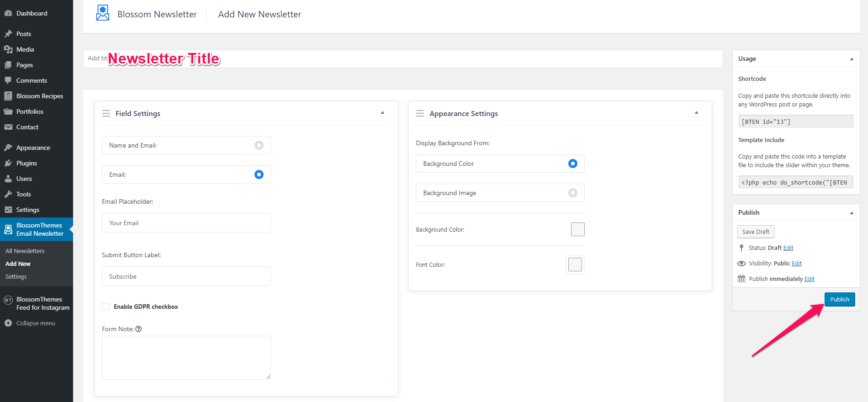Image resolution: width=868 pixels, height=402 pixels.
Task: Click the Tools wrench icon
Action: coord(8,194)
